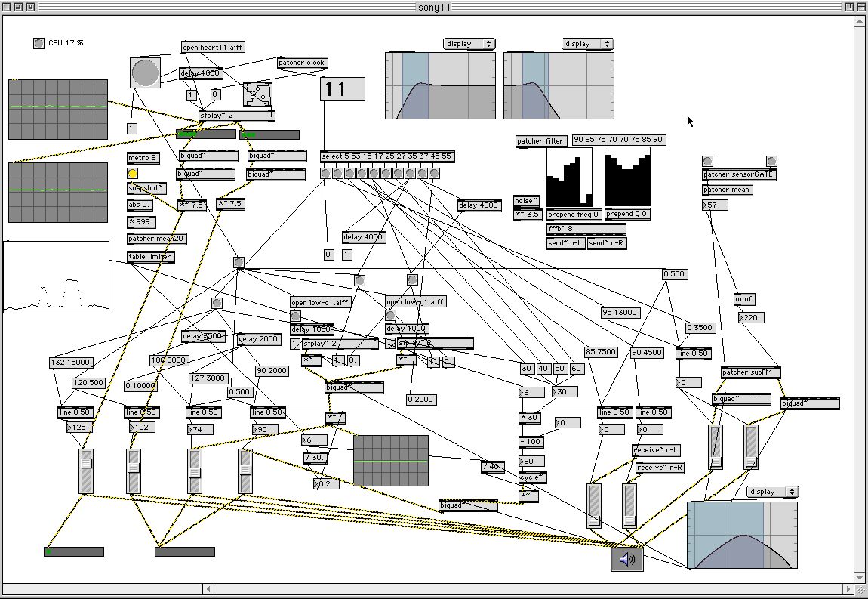This screenshot has width=868, height=599.
Task: Click the open heart11.aiff message box
Action: pyautogui.click(x=213, y=47)
